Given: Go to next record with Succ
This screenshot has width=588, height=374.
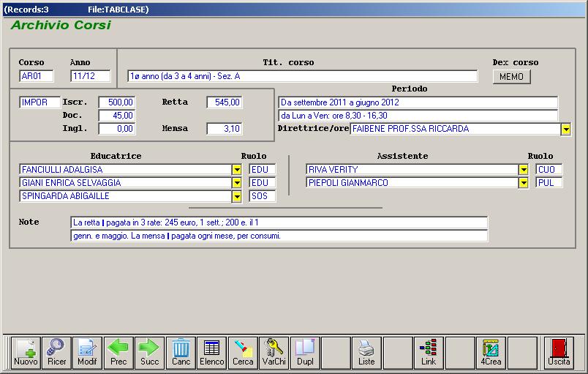Looking at the screenshot, I should click(x=150, y=353).
